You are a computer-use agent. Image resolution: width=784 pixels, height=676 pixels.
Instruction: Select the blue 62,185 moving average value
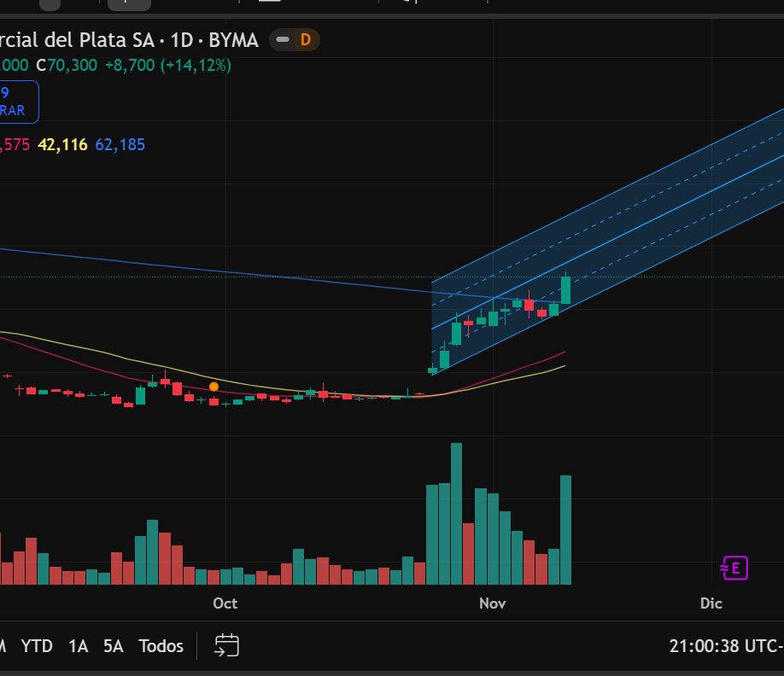pos(120,145)
